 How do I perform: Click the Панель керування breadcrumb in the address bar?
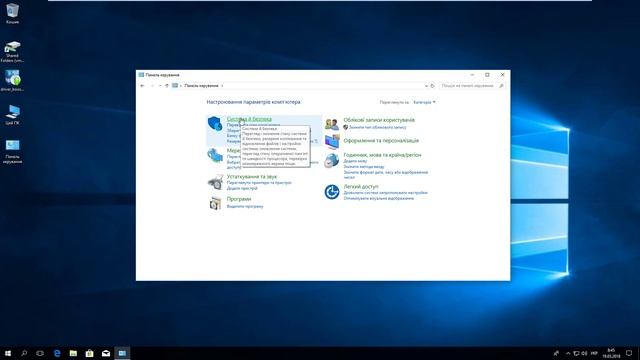pyautogui.click(x=201, y=86)
